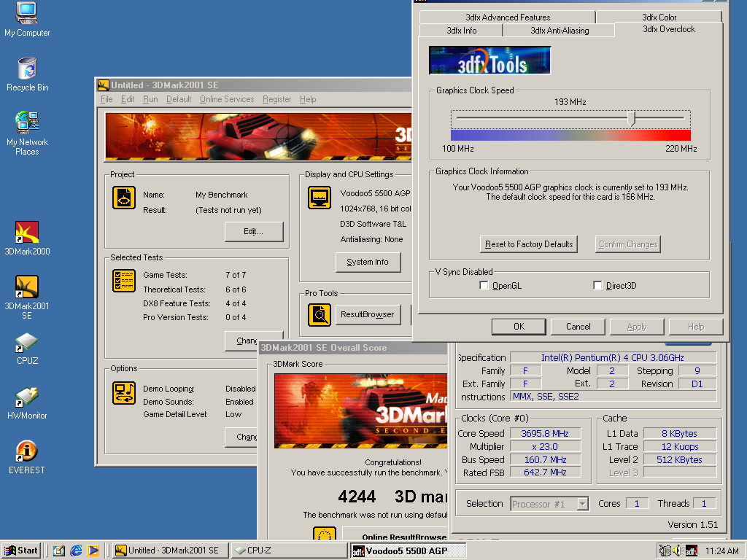Switch to CPU-Z taskbar button

point(289,551)
